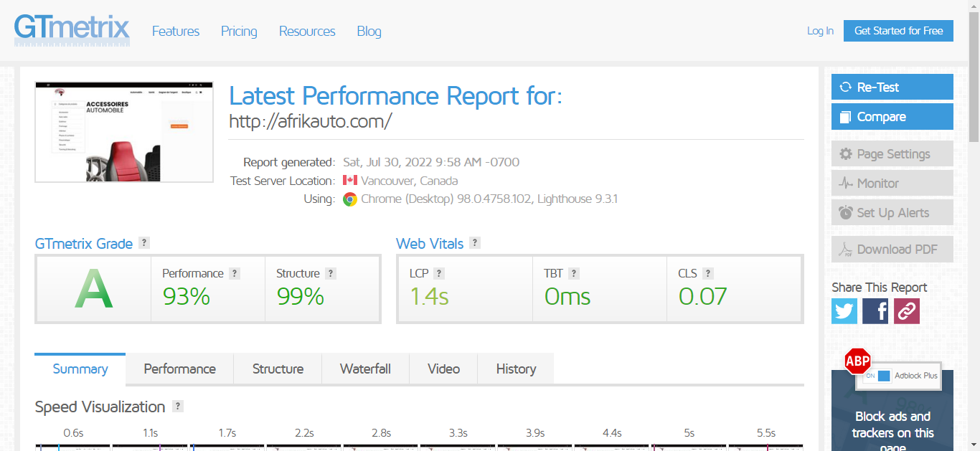Click the Monitor button

892,183
